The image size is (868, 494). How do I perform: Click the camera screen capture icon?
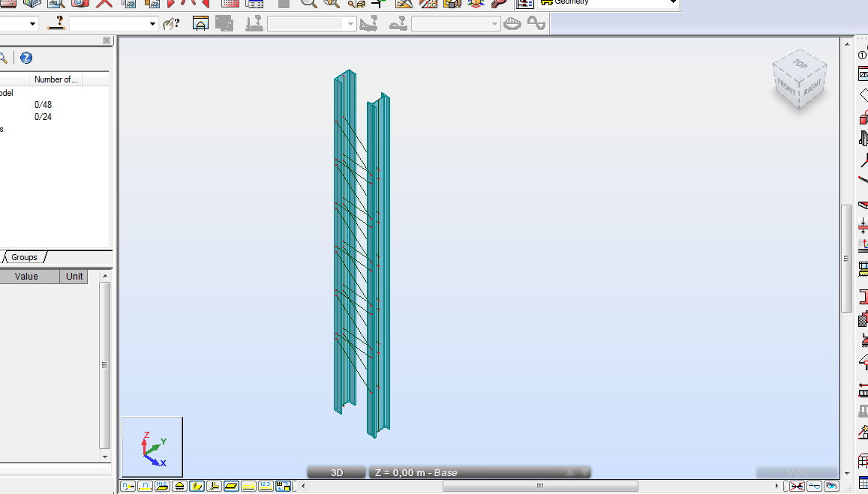[80, 3]
